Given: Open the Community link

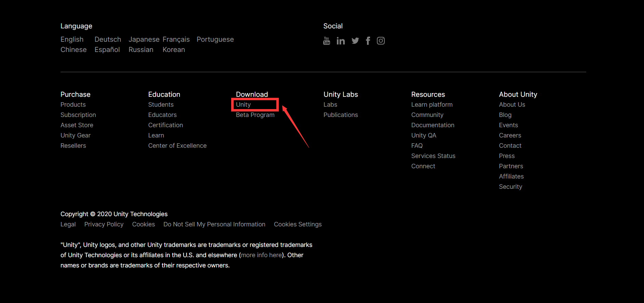Looking at the screenshot, I should (x=428, y=115).
